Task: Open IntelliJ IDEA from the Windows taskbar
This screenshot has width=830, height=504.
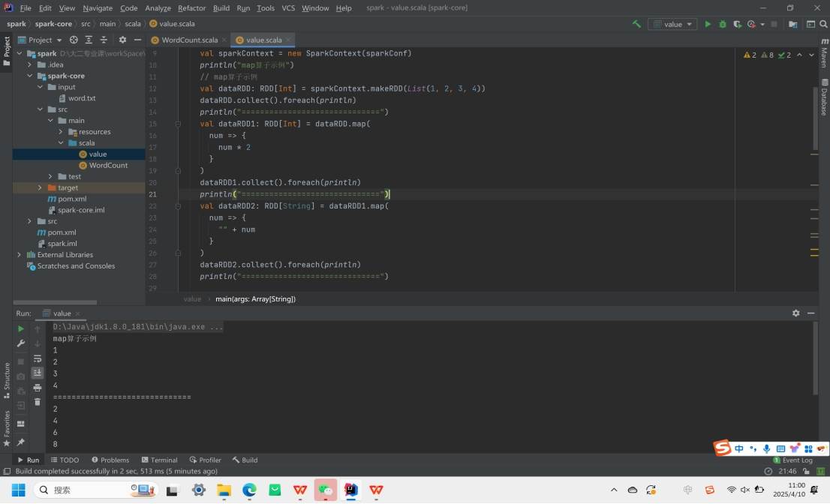Action: 350,490
